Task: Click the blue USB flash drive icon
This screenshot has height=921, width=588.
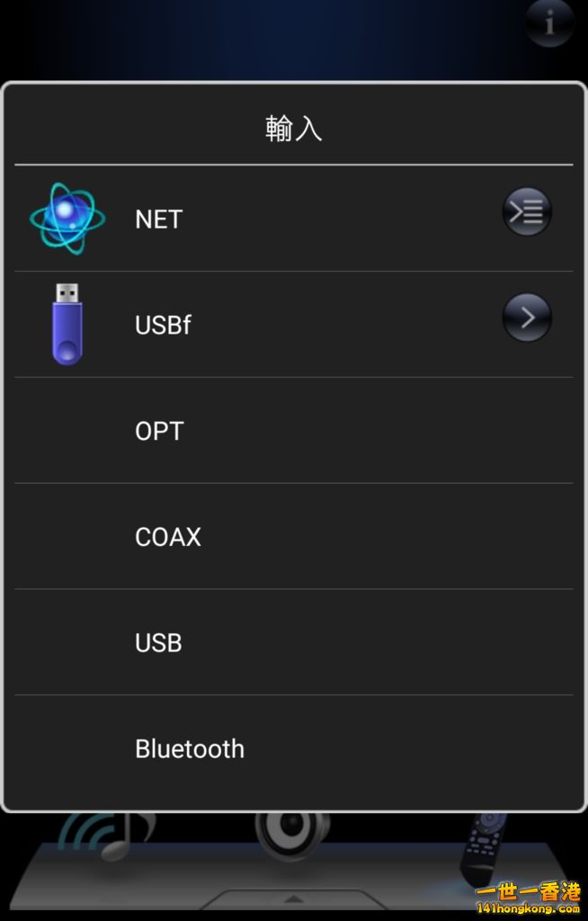Action: [x=67, y=324]
